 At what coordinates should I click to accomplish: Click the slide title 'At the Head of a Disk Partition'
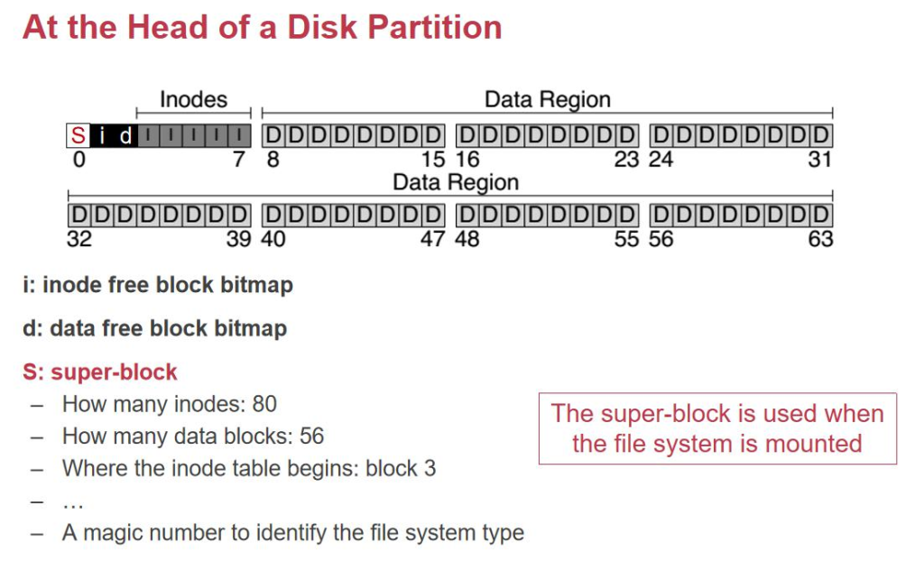pos(262,27)
